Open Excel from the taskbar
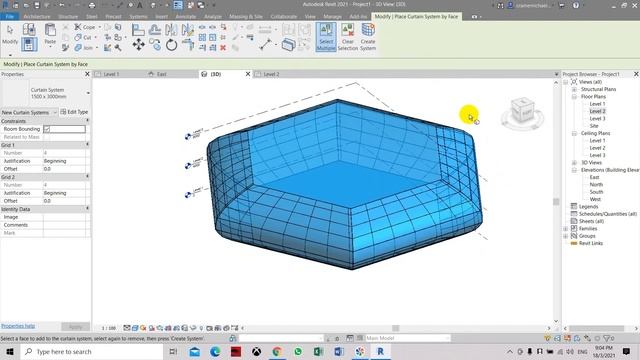Screen dimensions: 640x360 pyautogui.click(x=318, y=351)
